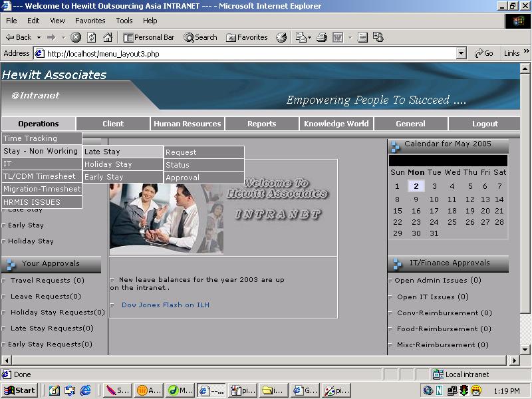Go to the browser Home page icon
This screenshot has width=532, height=399.
[x=107, y=37]
